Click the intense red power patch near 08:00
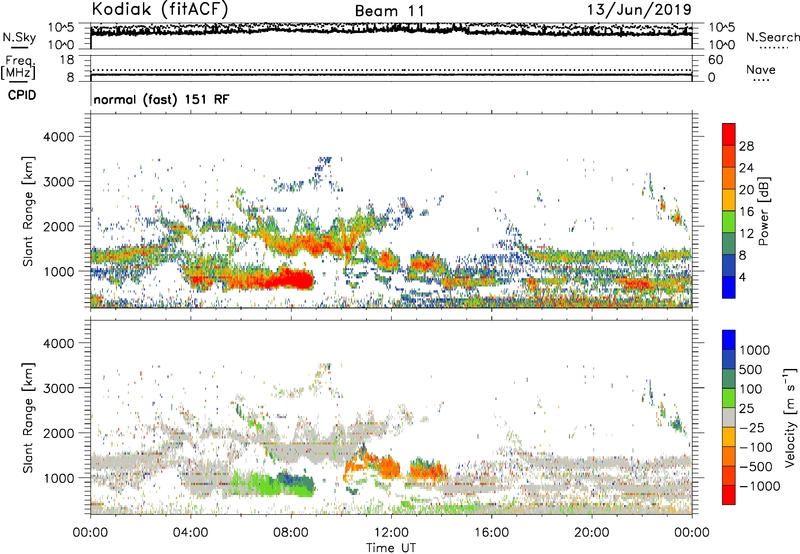800x554 pixels. (292, 279)
